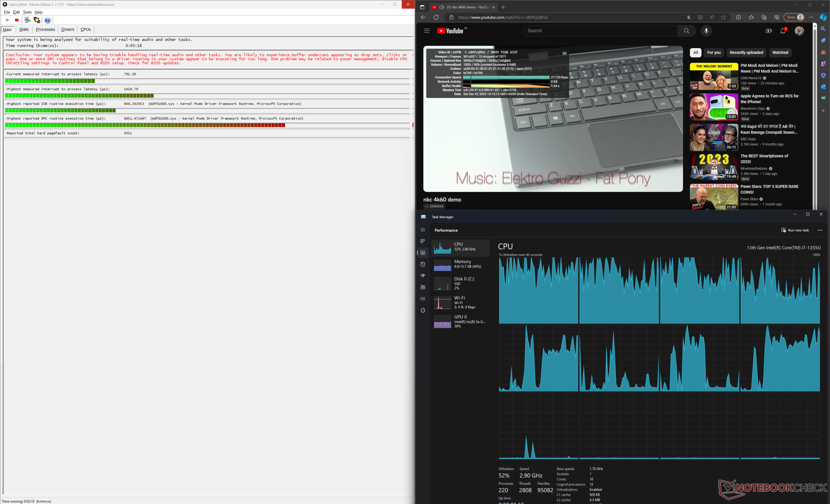Open Task Manager Startup apps page
The width and height of the screenshot is (830, 504).
[x=423, y=276]
